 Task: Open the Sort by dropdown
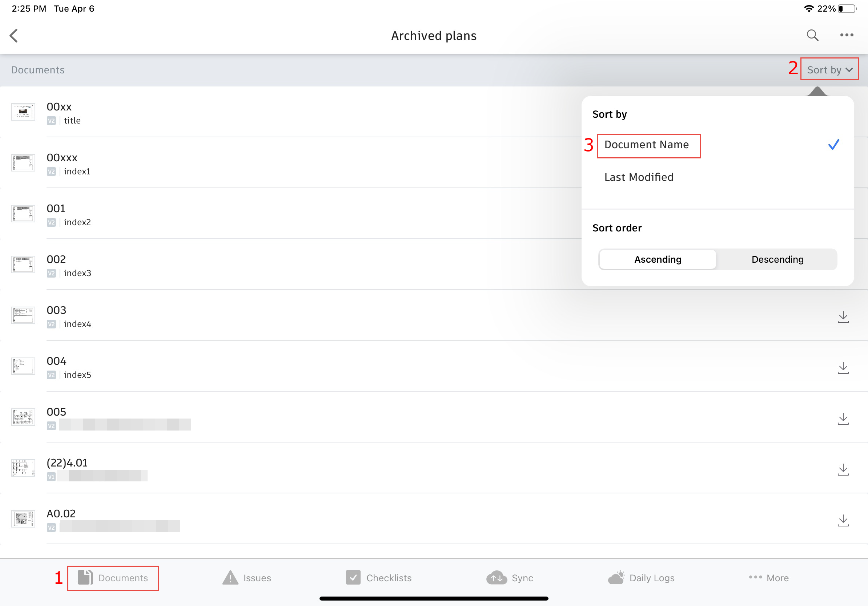829,69
